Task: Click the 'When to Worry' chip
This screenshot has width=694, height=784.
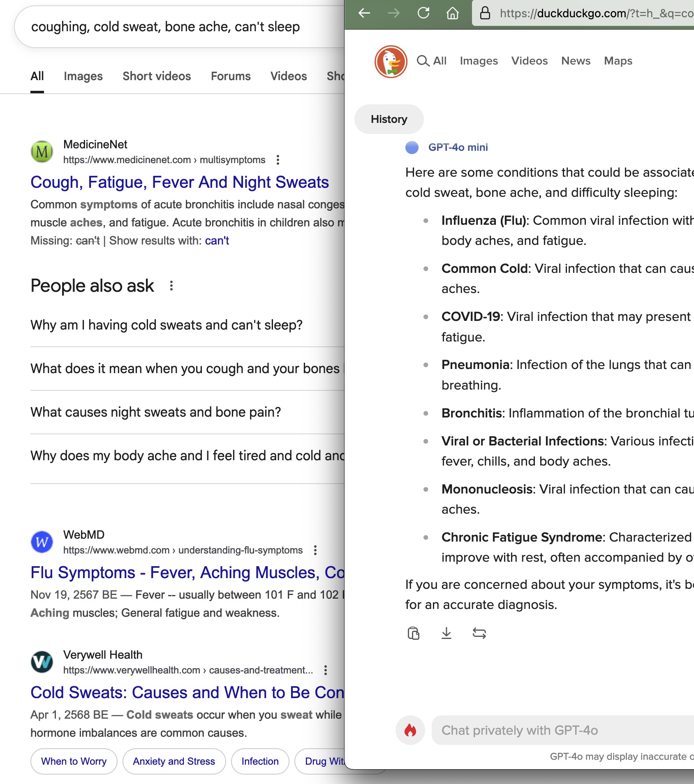Action: (74, 761)
